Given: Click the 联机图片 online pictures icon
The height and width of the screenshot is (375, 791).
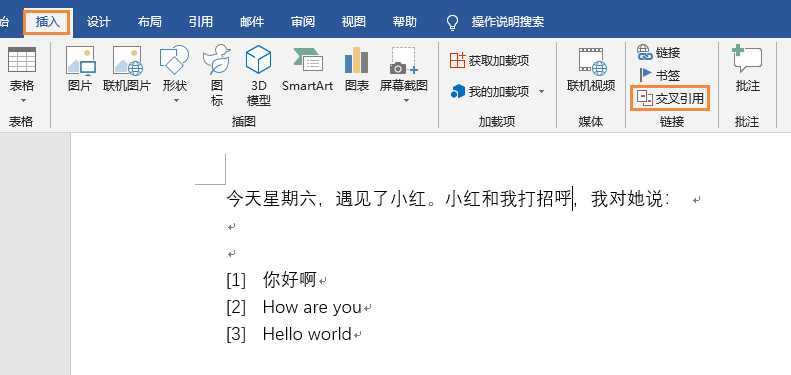Looking at the screenshot, I should coord(127,61).
